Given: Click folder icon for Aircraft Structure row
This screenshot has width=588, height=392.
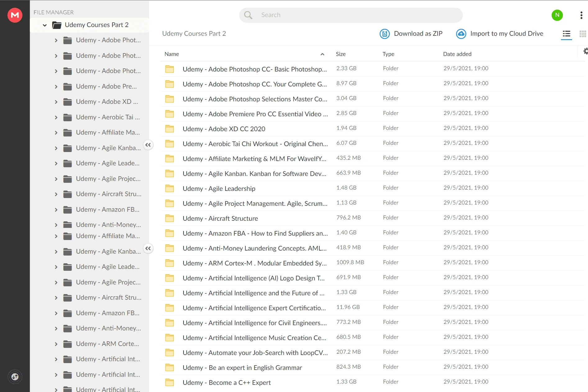Looking at the screenshot, I should click(170, 218).
